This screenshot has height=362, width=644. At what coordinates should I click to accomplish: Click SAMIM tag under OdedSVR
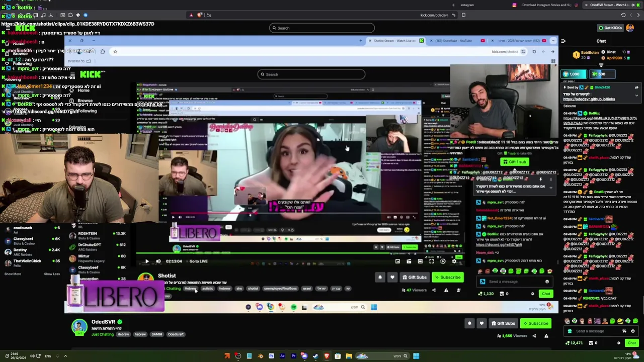pyautogui.click(x=156, y=334)
